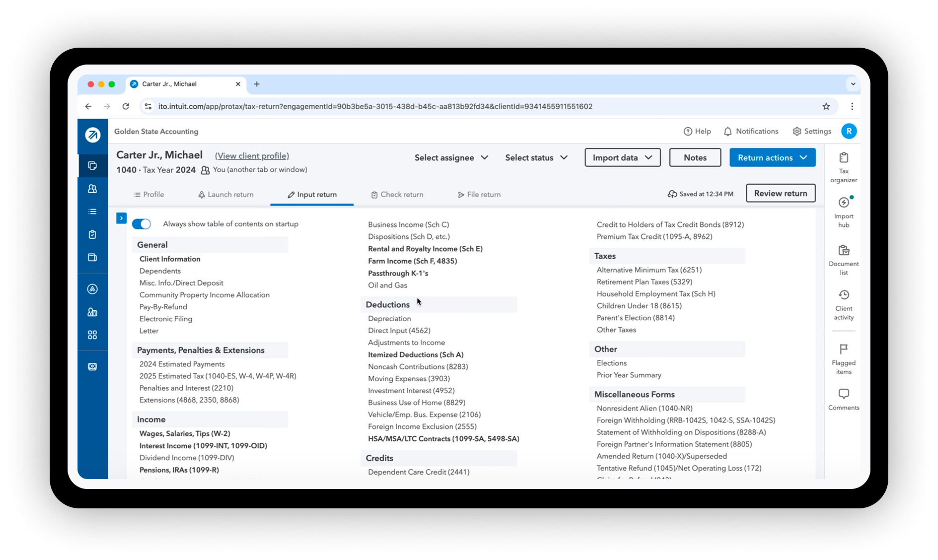Open the billing sidebar icon at bottom
The image size is (938, 560).
(x=92, y=366)
